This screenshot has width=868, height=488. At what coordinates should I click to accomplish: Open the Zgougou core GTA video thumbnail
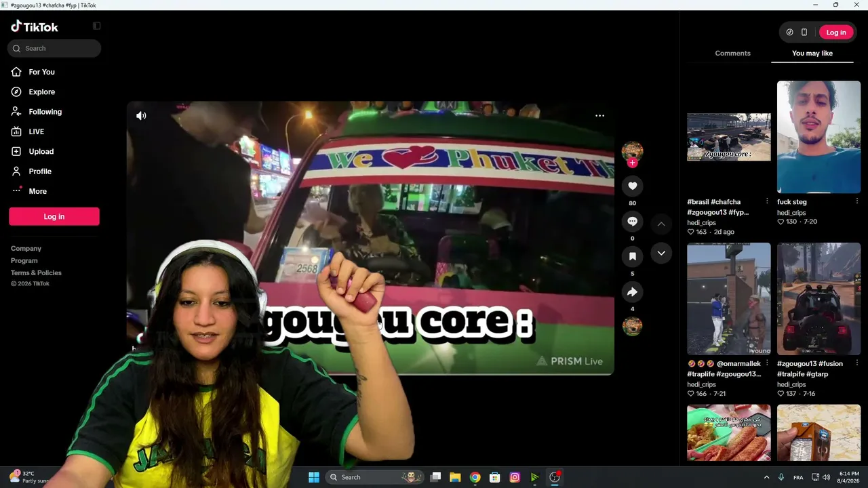(729, 137)
